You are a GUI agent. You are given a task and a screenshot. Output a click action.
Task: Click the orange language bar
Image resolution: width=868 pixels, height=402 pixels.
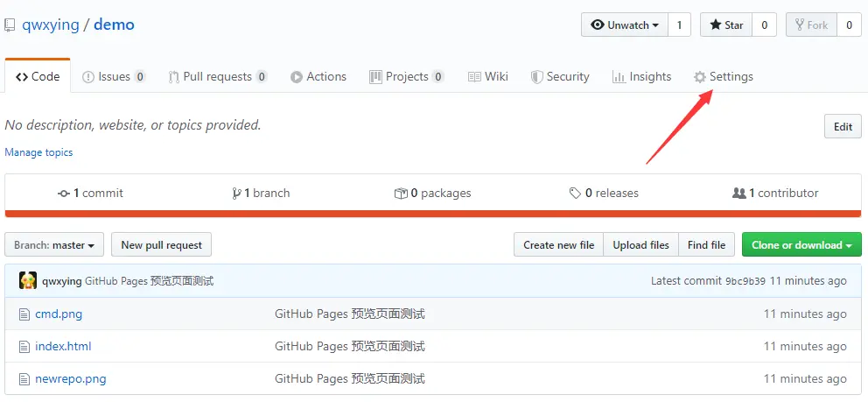coord(433,214)
